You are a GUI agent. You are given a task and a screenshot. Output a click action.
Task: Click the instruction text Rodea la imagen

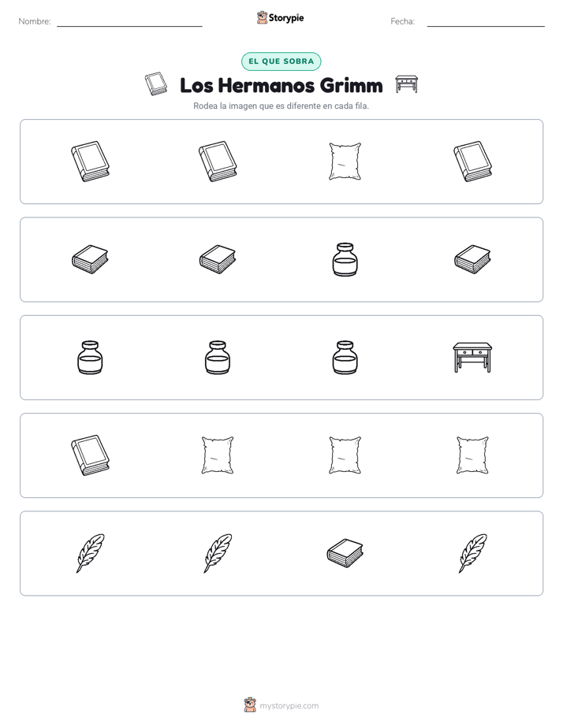(x=281, y=106)
